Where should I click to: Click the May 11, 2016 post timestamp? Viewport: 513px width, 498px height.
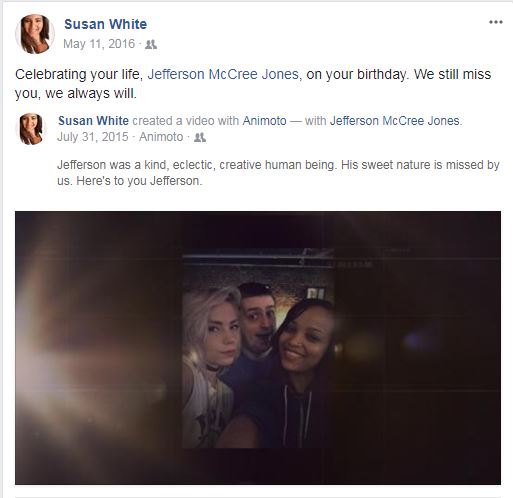(x=99, y=44)
